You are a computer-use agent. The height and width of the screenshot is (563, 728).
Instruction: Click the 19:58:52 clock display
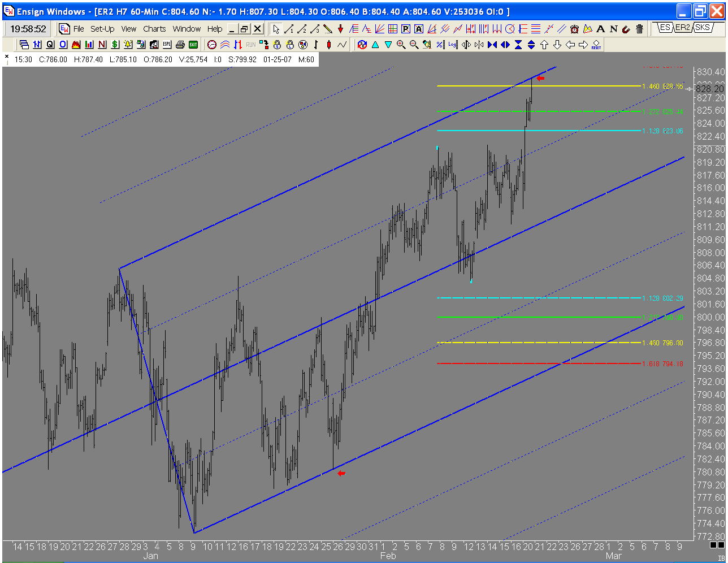28,29
